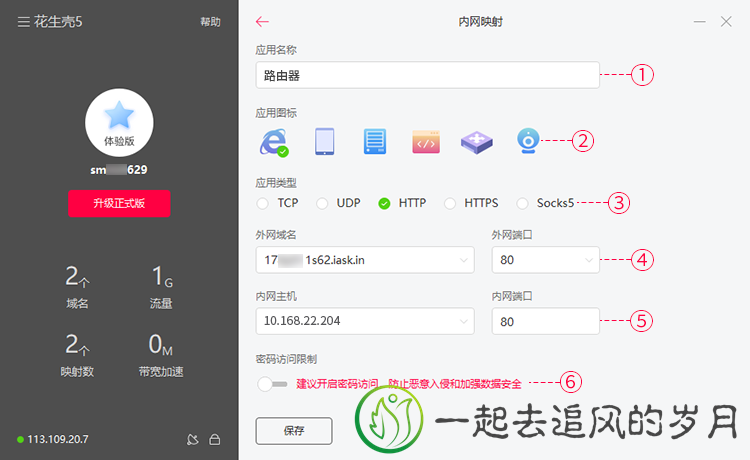Select the TCP application type
Screen dimensions: 750x460
point(263,203)
